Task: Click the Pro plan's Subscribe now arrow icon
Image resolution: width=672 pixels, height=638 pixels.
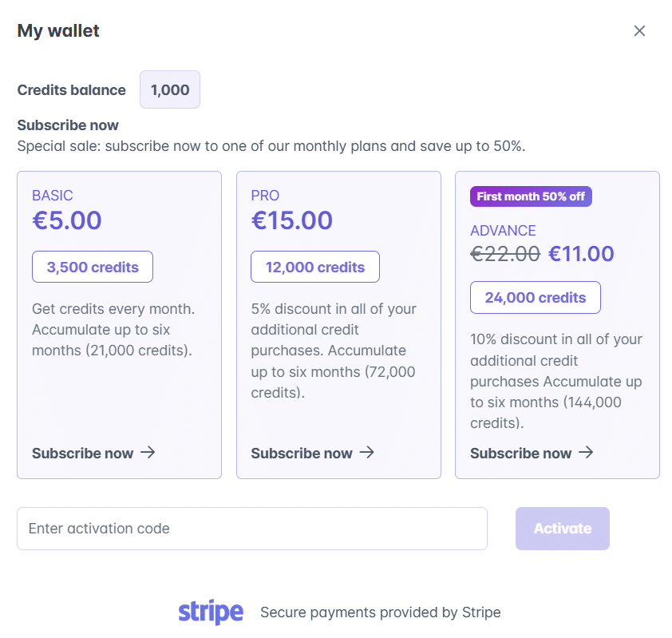Action: click(368, 453)
